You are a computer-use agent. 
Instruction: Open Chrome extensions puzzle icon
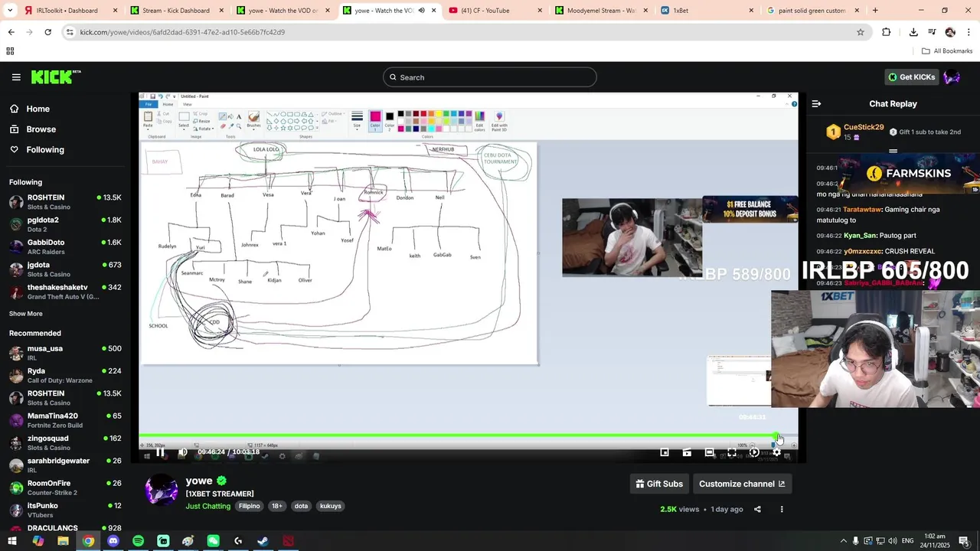point(887,32)
